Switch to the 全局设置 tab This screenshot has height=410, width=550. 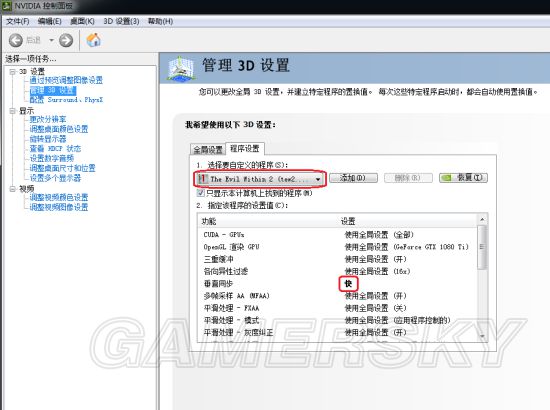point(208,149)
